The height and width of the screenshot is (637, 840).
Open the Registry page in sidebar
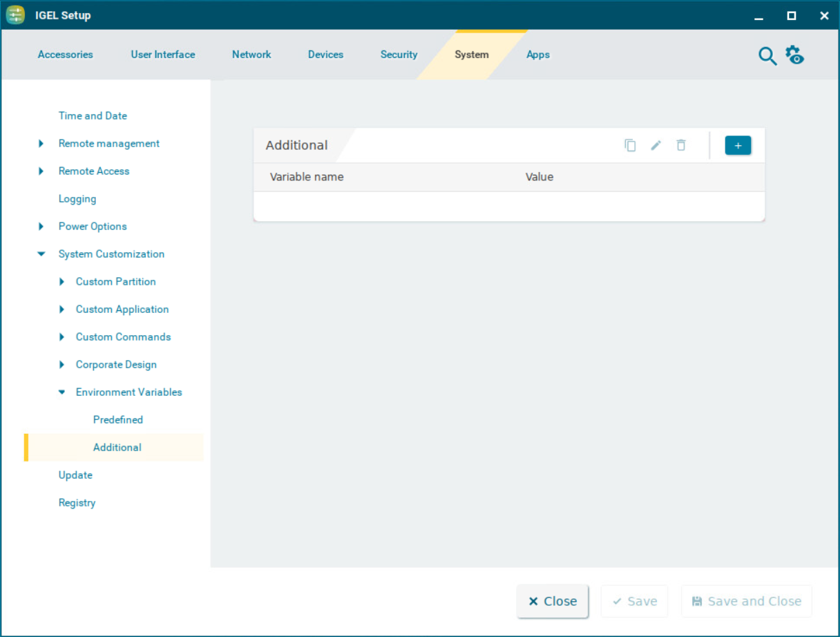[x=77, y=503]
